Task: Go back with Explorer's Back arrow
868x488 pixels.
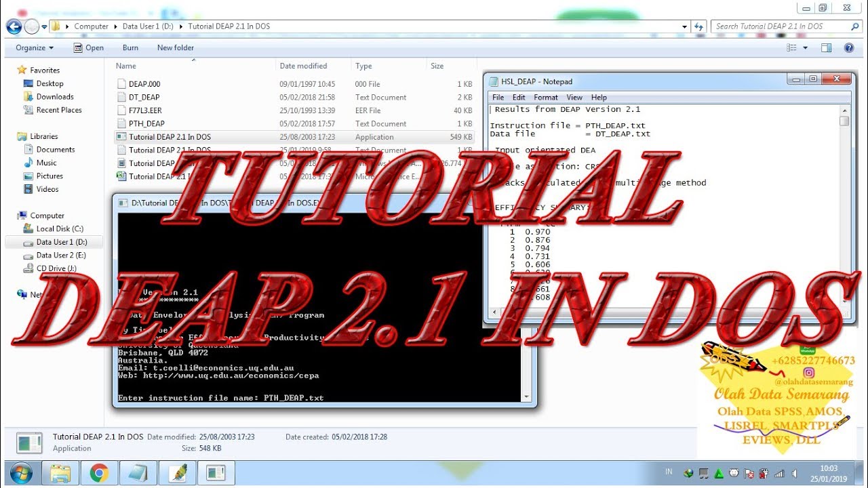Action: (14, 26)
